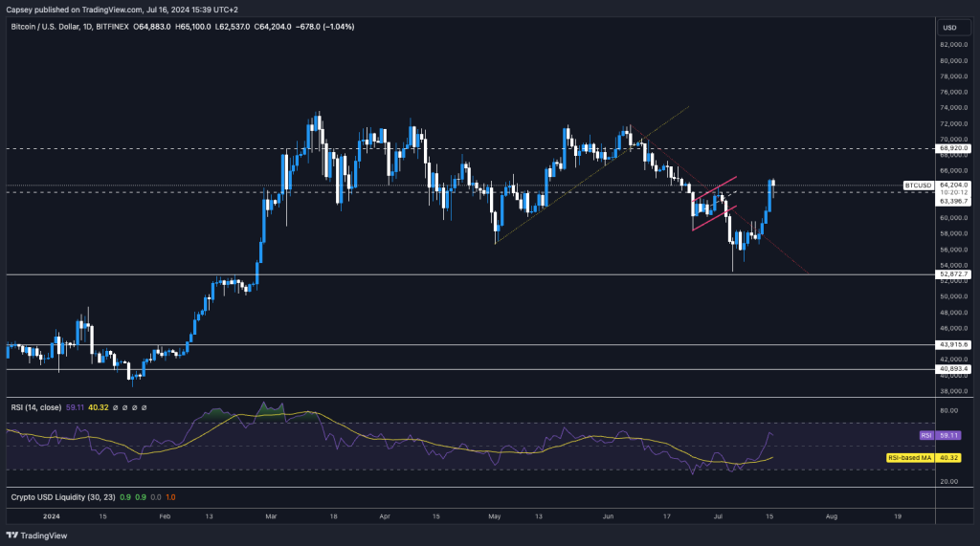Click the 10:20:12 bar countdown

pyautogui.click(x=953, y=193)
